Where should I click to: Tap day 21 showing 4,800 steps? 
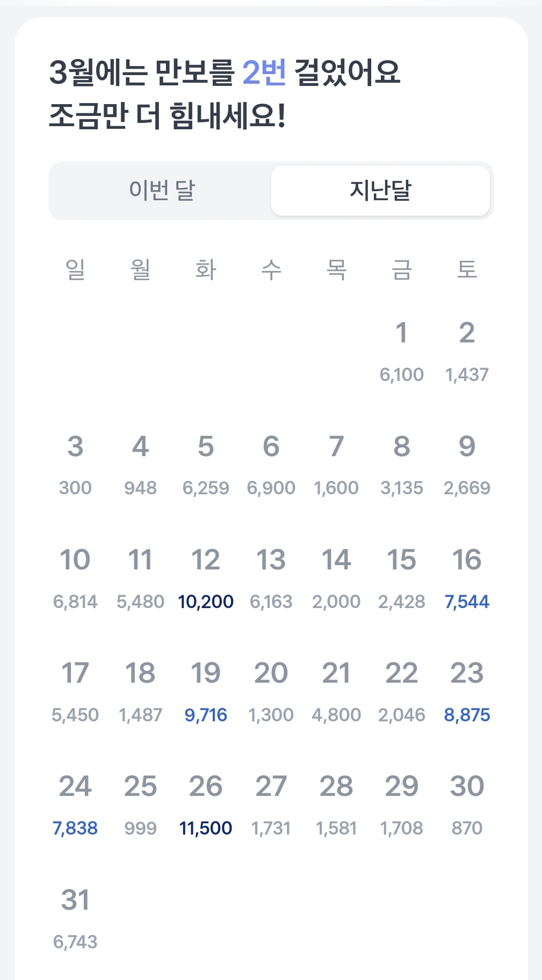336,692
